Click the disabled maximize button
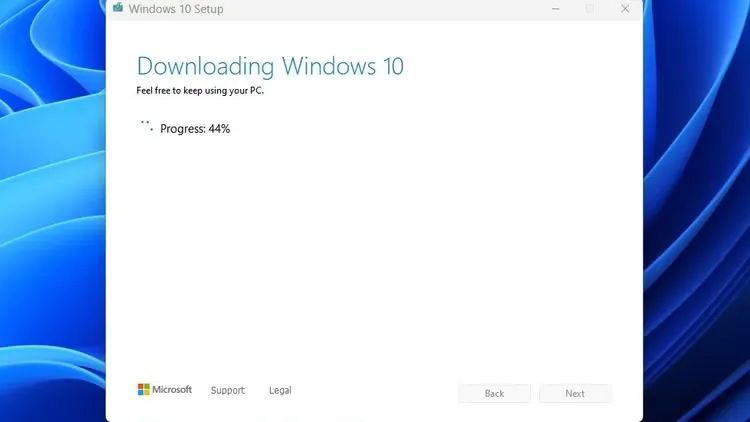 click(590, 9)
